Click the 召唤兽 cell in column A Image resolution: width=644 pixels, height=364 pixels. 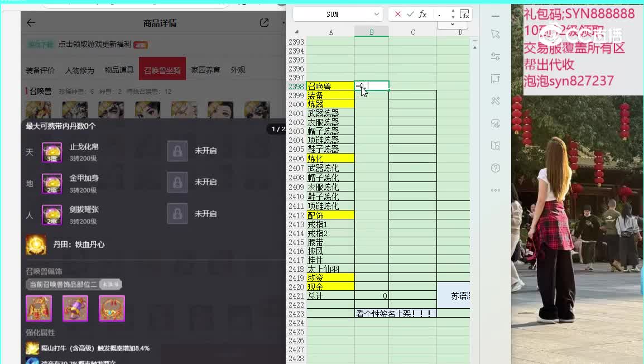(330, 87)
